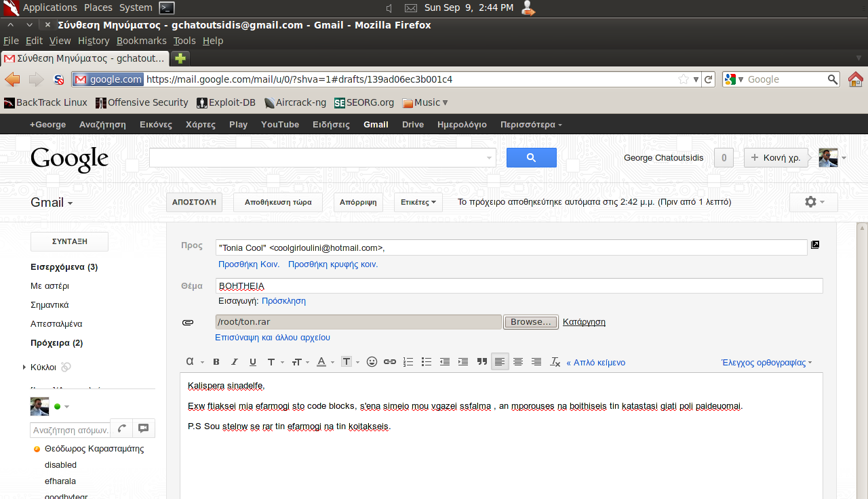Send the email with ΑΠΟΣΤΟΛΗ button

pyautogui.click(x=194, y=202)
